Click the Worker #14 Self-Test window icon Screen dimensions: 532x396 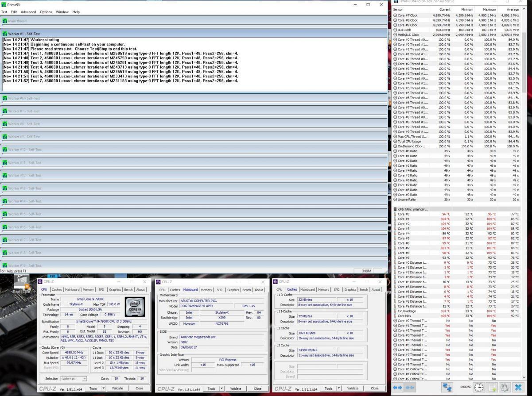(x=5, y=201)
